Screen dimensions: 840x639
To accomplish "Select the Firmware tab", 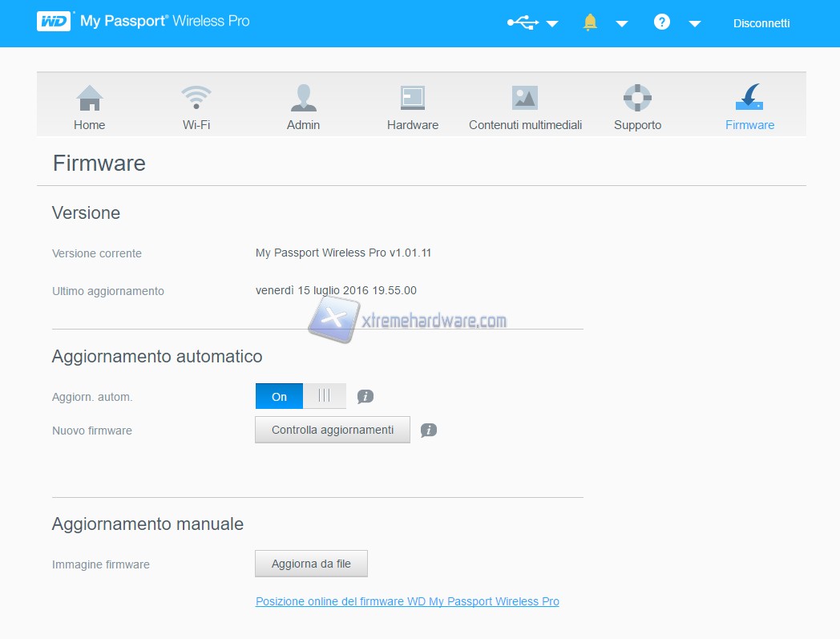I will tap(749, 107).
